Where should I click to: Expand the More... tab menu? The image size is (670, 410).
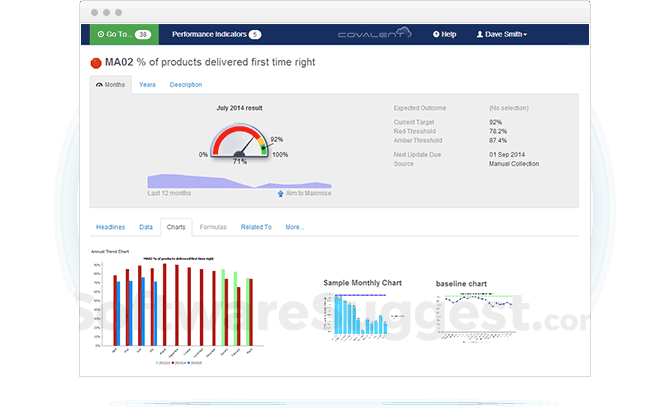[294, 227]
